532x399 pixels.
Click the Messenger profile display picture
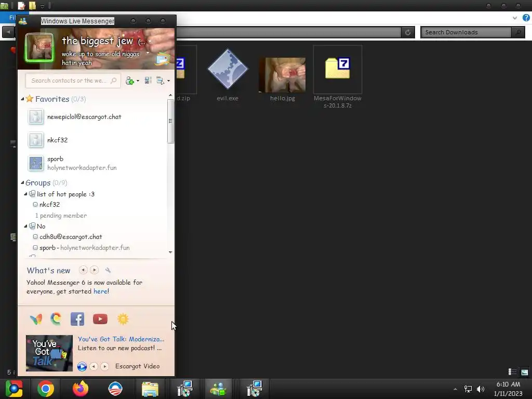click(x=39, y=48)
